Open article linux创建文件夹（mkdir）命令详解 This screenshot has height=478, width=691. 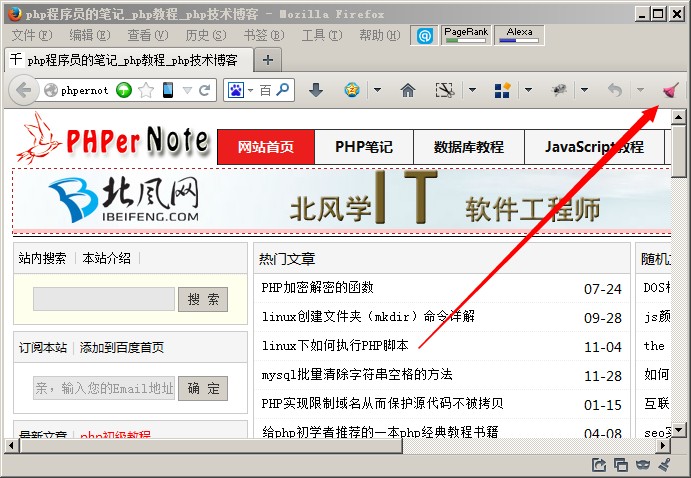point(368,316)
